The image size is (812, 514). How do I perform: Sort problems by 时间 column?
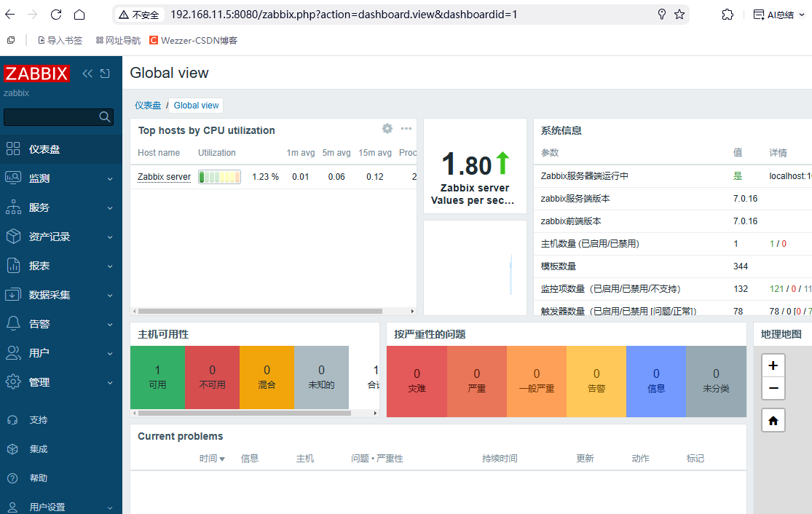212,459
